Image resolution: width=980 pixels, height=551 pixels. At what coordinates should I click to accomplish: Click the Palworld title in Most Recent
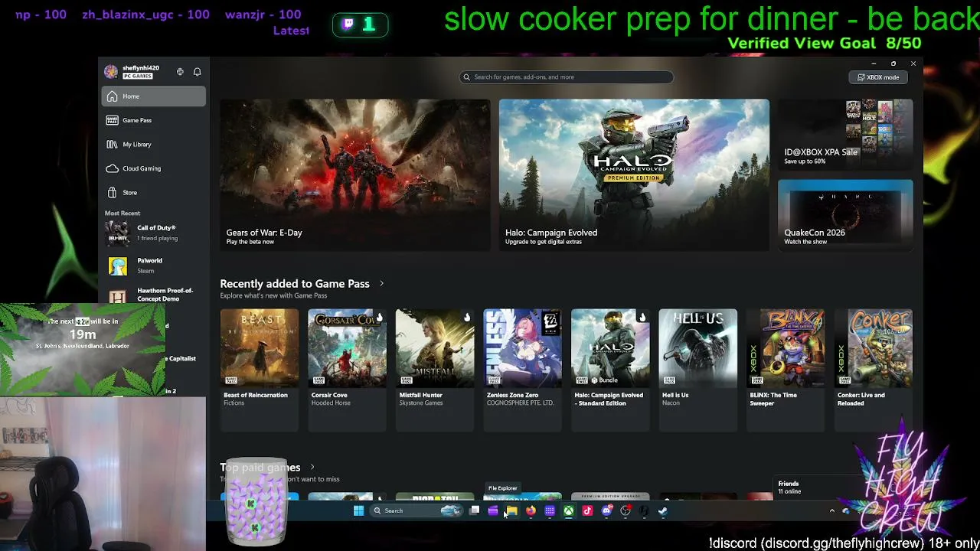tap(150, 261)
